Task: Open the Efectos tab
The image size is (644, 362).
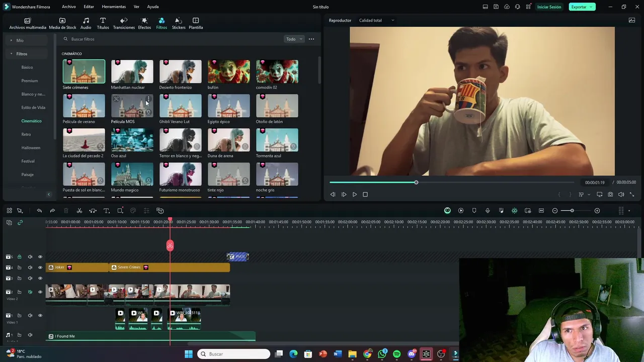Action: tap(144, 23)
